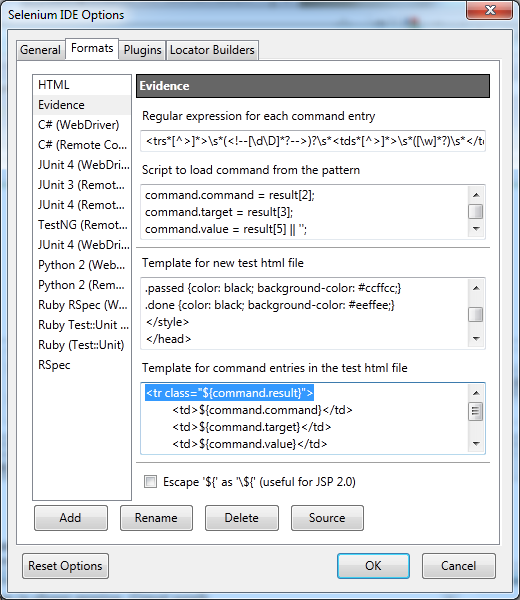Click the Source button
Screen dimensions: 520x600
point(327,518)
